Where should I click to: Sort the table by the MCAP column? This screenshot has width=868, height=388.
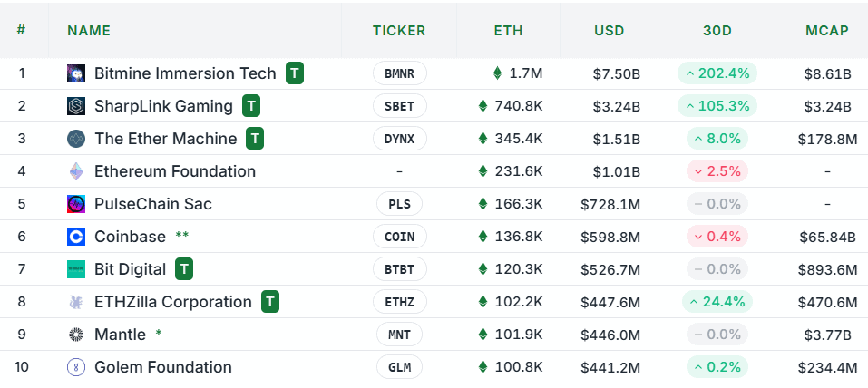[x=826, y=30]
